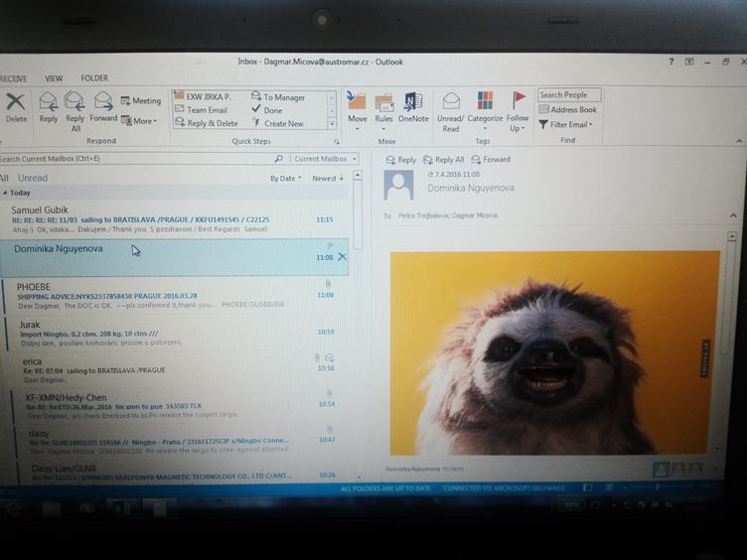
Task: Open the More respond options
Action: (139, 121)
